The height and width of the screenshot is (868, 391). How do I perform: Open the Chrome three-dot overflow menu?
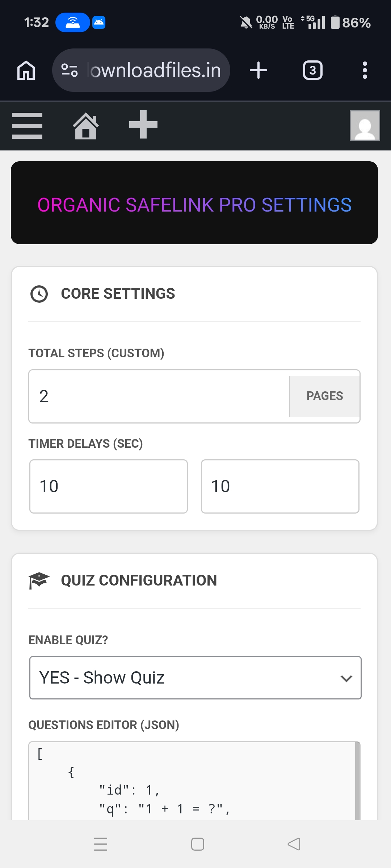click(365, 70)
